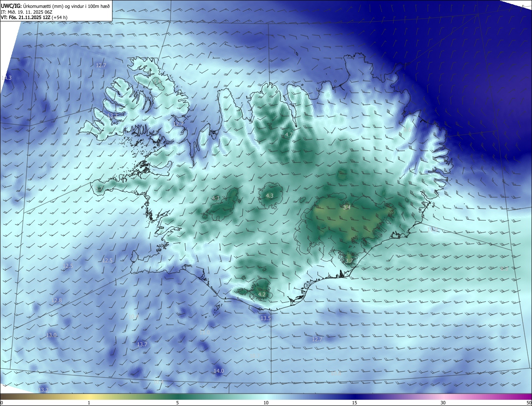Click the 13.5 value label off the south coast
Screen dimensions: 532x406
[266, 318]
